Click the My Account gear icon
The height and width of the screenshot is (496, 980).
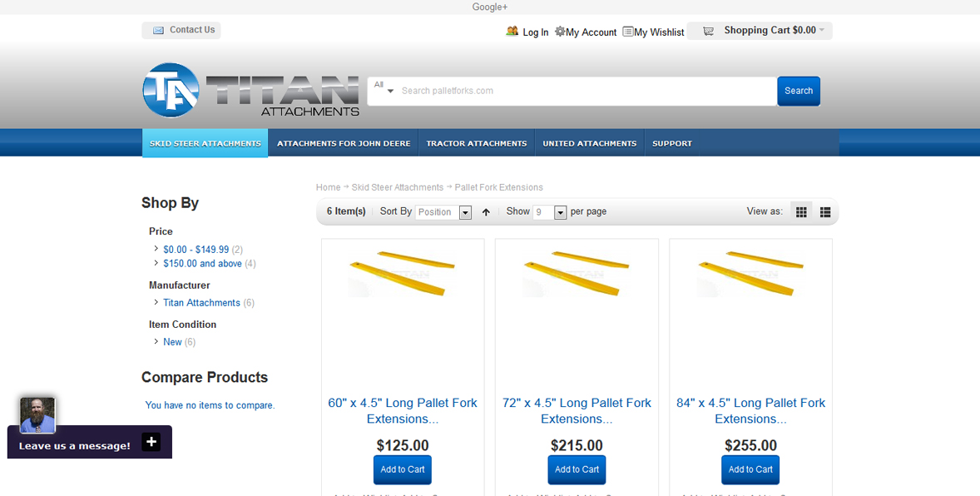click(560, 32)
